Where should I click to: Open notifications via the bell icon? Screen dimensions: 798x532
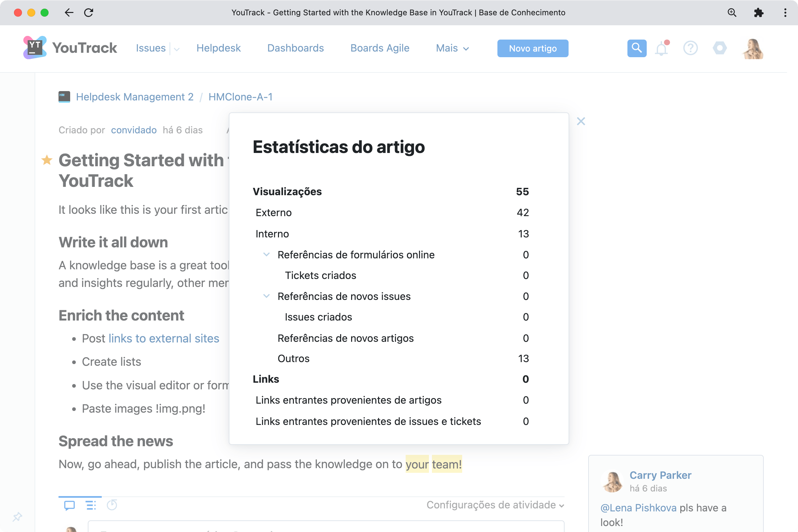click(x=662, y=48)
